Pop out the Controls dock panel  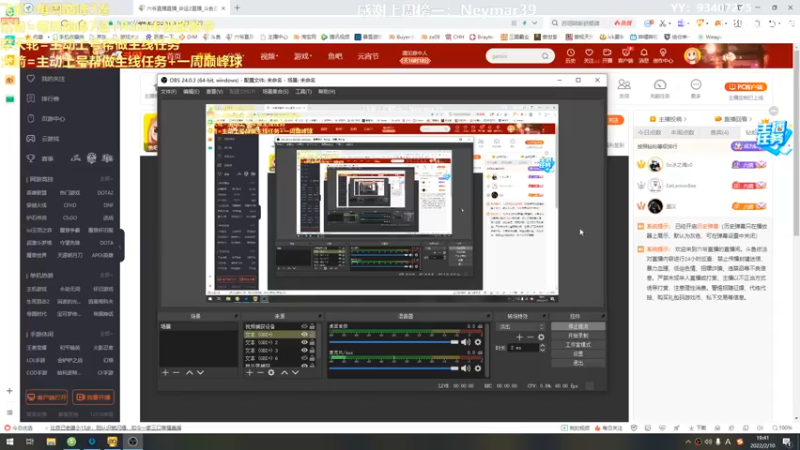tap(603, 316)
